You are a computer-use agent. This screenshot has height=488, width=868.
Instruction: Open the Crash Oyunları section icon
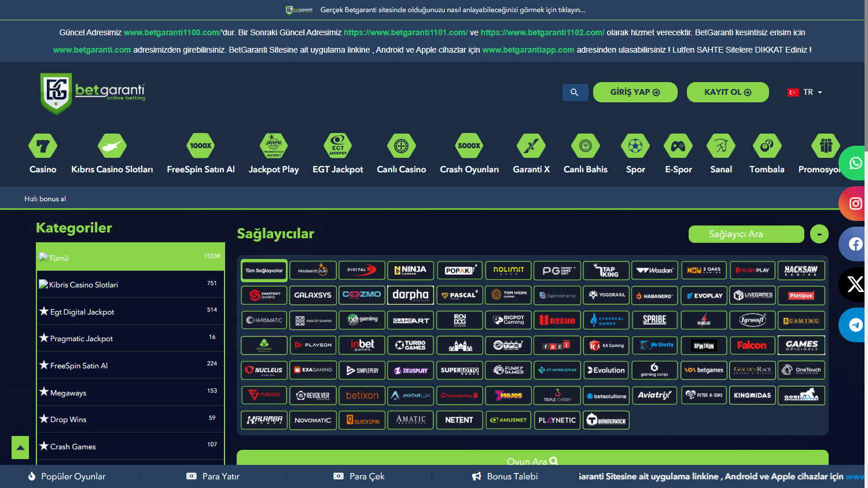pyautogui.click(x=469, y=146)
